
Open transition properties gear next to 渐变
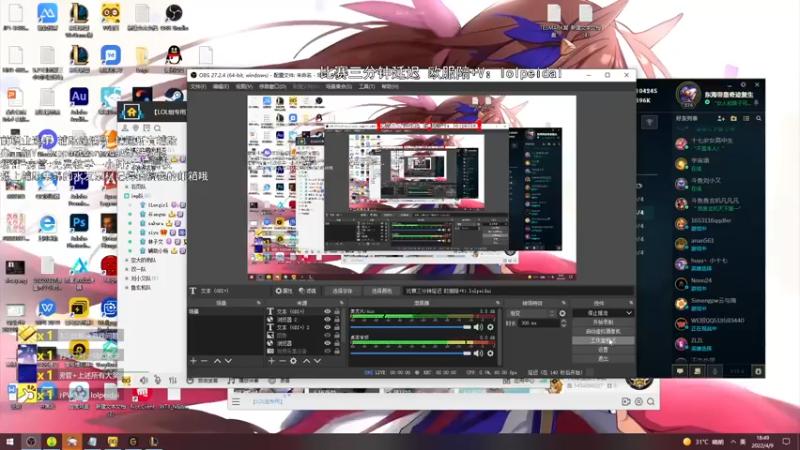pyautogui.click(x=562, y=313)
